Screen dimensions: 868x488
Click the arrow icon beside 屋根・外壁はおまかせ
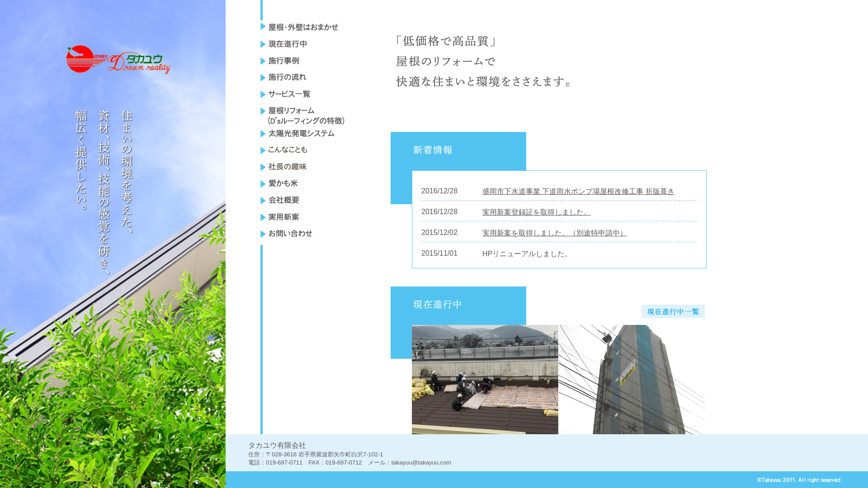(x=262, y=27)
